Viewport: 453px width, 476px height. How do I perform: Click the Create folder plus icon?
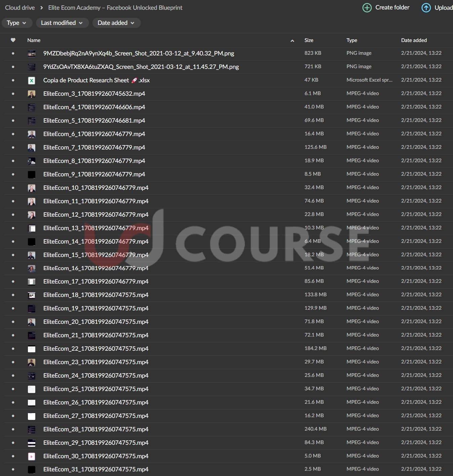click(x=367, y=8)
